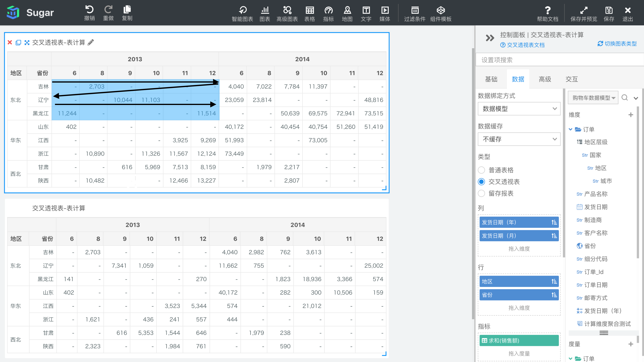The image size is (644, 362).
Task: Open the 组件模板 component template tool
Action: 441,14
